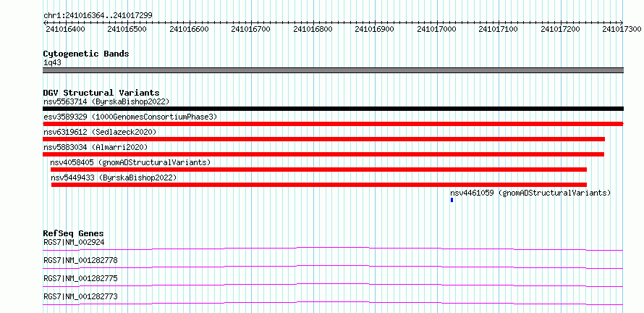Select the red nsv6319612 variant bar

(x=323, y=139)
